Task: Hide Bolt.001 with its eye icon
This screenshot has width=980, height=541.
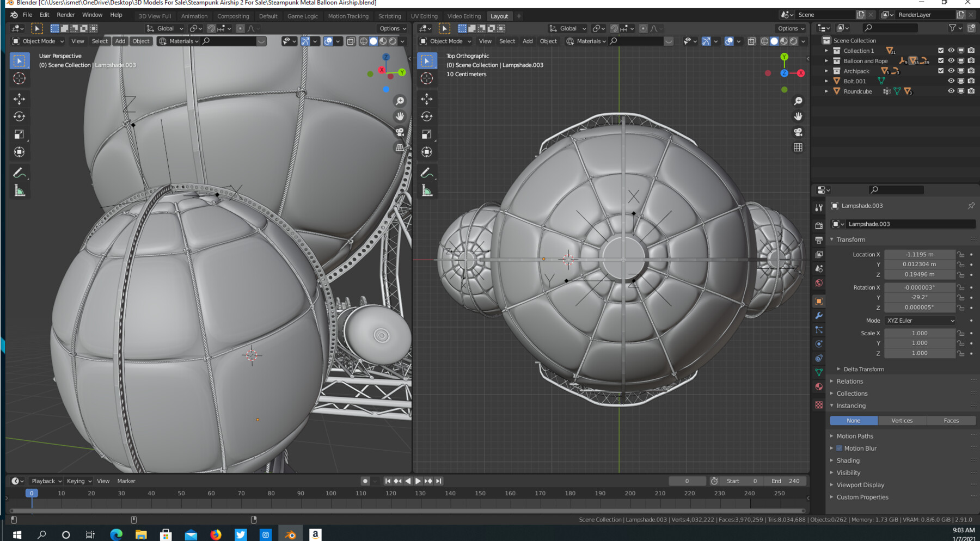Action: pos(951,81)
